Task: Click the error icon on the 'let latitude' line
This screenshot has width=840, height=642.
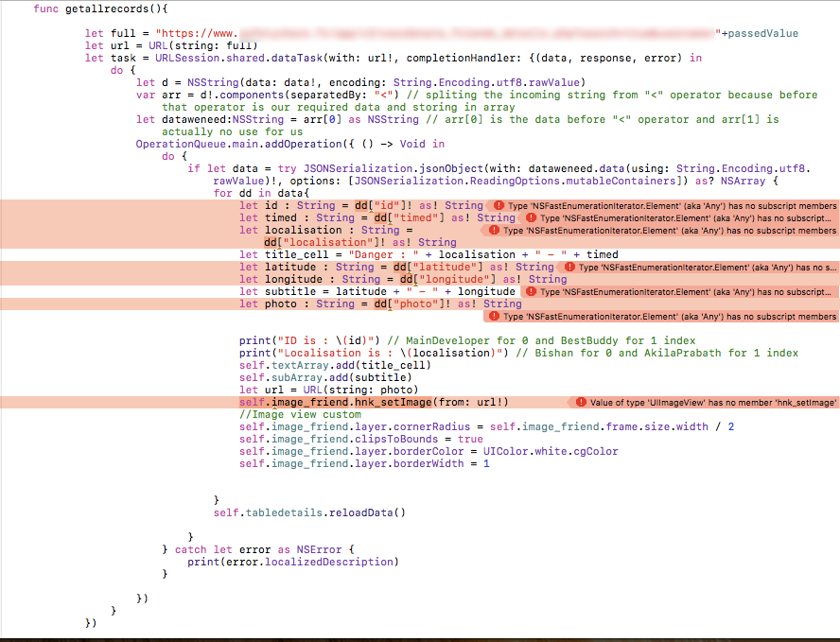Action: pos(569,268)
